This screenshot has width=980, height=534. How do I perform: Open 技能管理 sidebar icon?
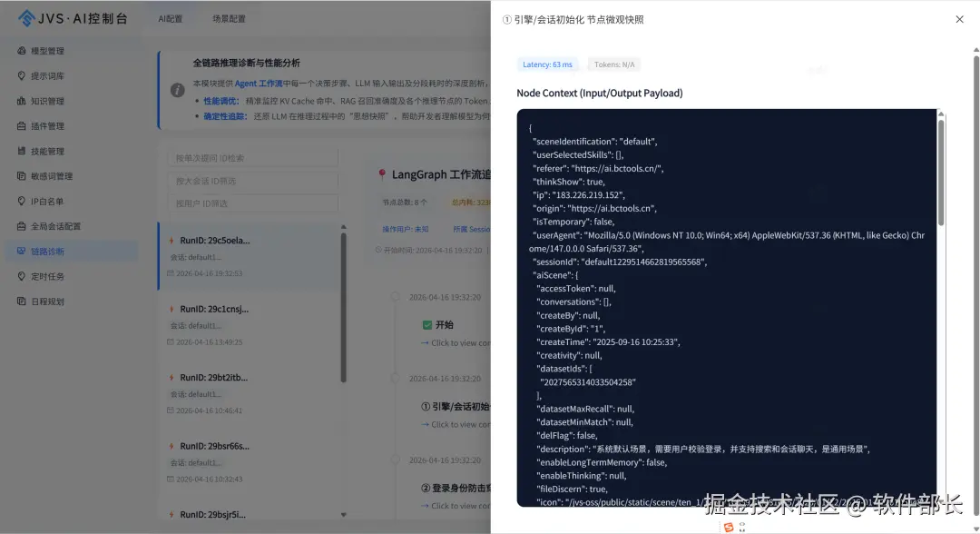[x=21, y=151]
